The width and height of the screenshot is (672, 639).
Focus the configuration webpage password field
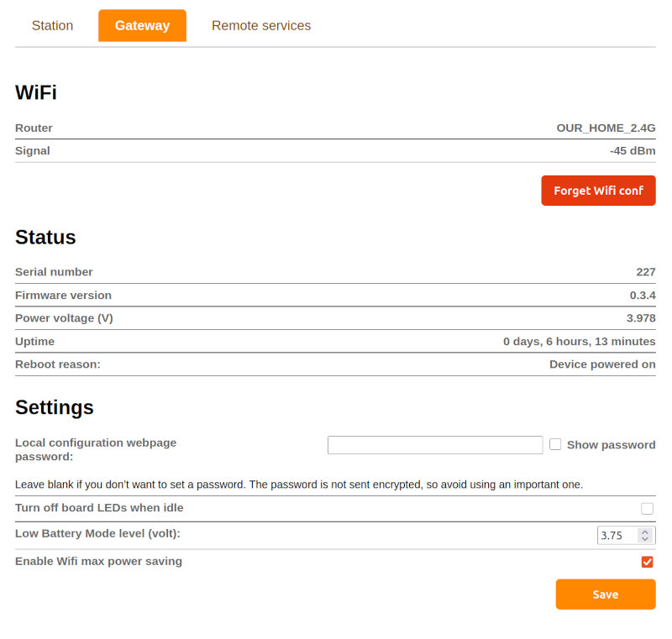click(x=435, y=445)
